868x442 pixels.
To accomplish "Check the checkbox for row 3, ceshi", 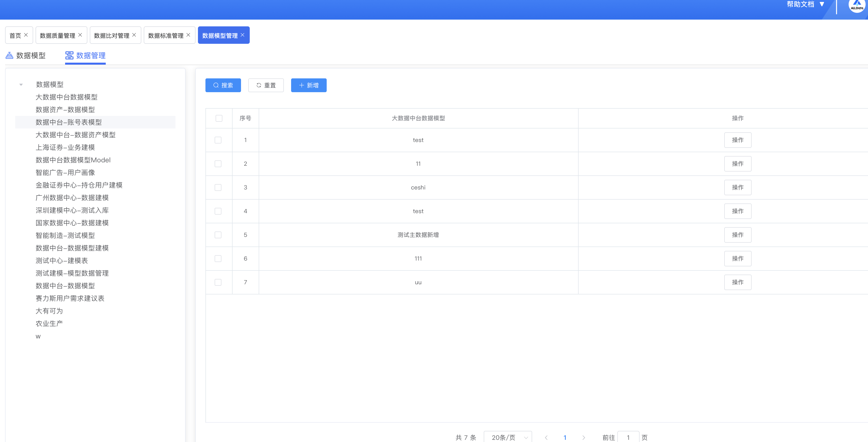I will (218, 187).
